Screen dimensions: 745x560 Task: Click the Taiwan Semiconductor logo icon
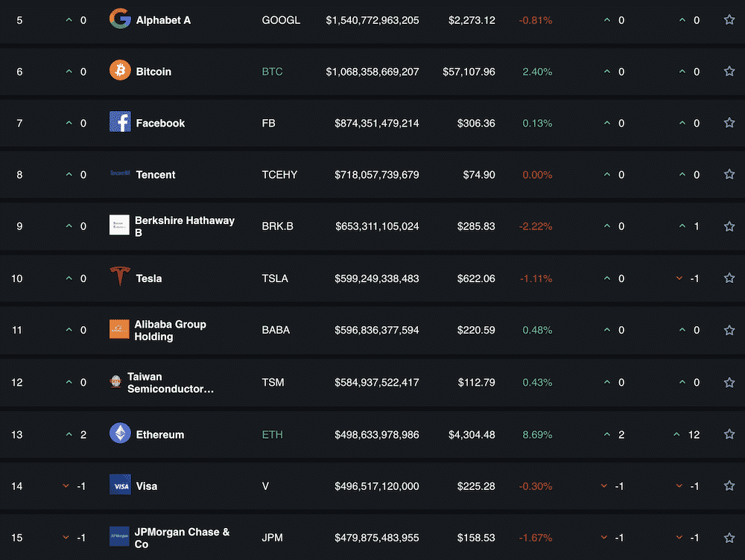[115, 382]
